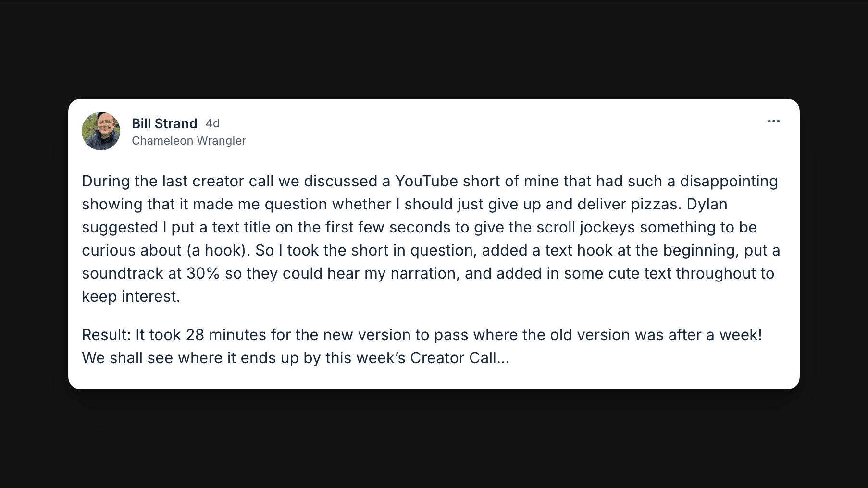Open the Bill Strand author name link

pos(164,123)
